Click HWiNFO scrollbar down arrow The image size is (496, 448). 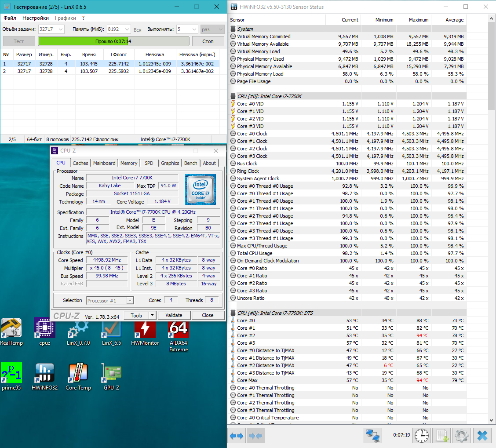[x=492, y=420]
